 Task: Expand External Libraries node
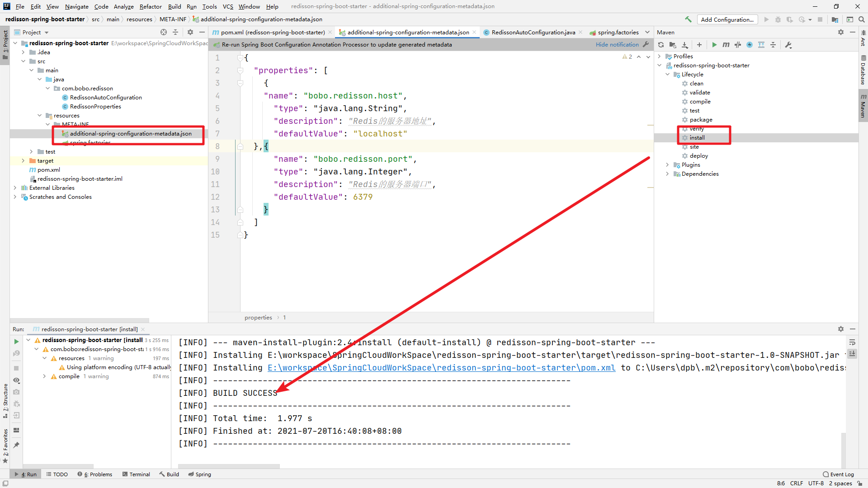coord(15,188)
